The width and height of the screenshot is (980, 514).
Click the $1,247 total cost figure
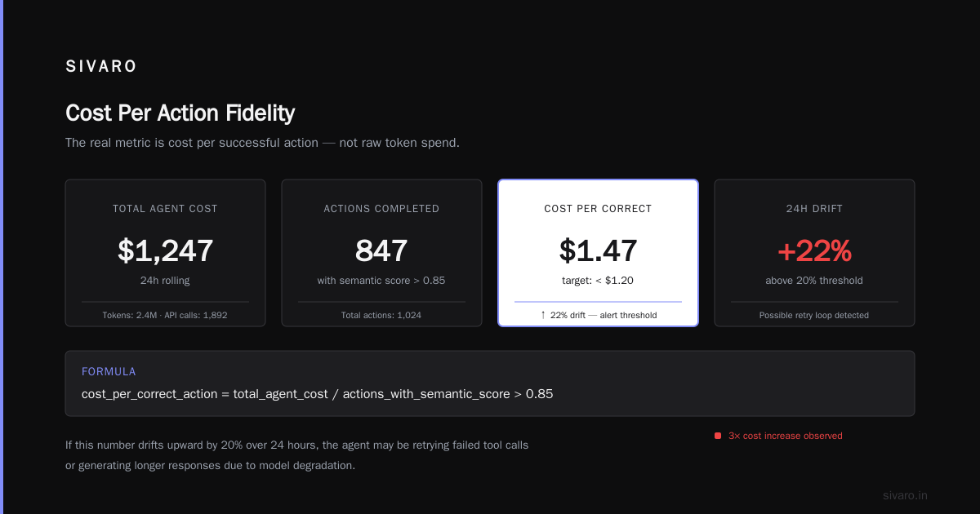165,251
